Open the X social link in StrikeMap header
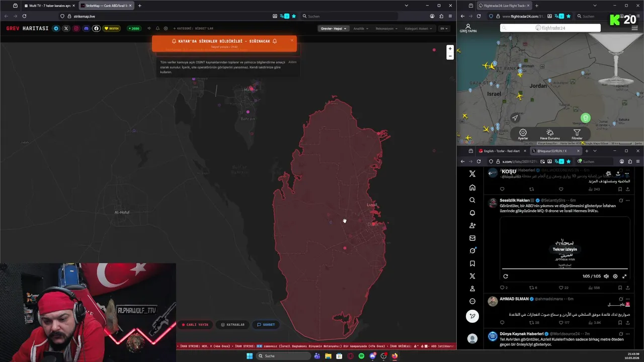The height and width of the screenshot is (362, 644). (66, 29)
